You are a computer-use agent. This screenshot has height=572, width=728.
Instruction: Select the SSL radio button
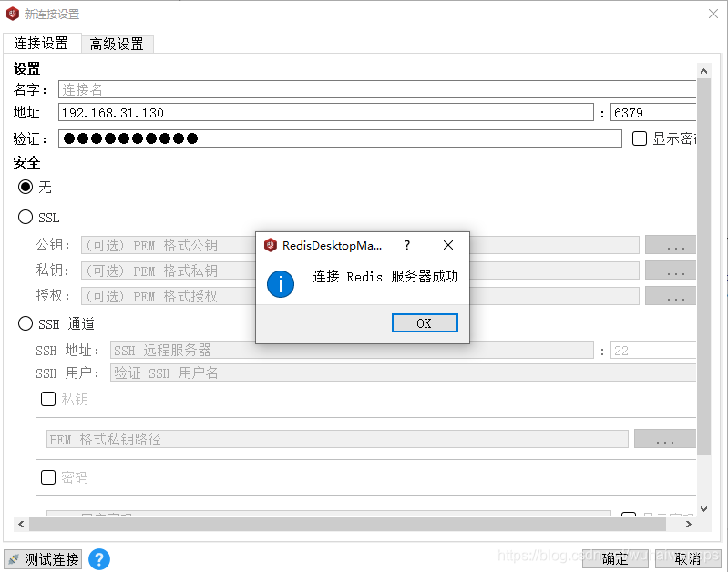coord(26,217)
